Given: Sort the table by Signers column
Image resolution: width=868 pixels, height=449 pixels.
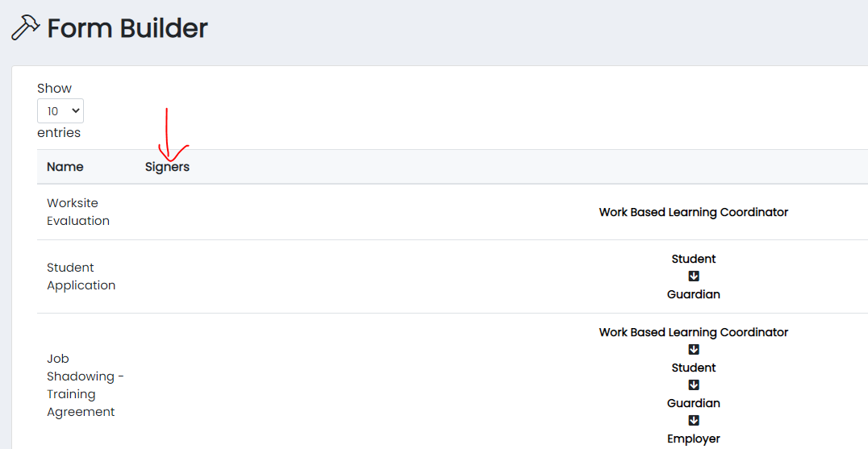Looking at the screenshot, I should 167,167.
